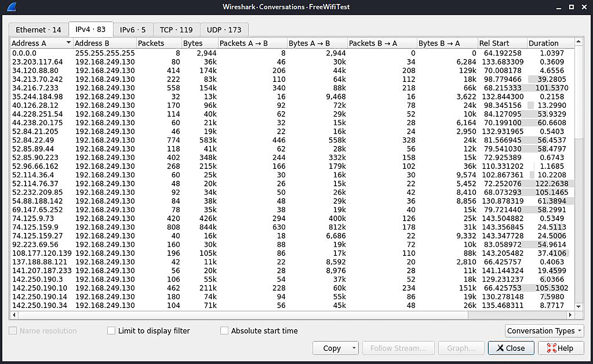593x364 pixels.
Task: Select the 44.228.251.54 address cell
Action: pos(37,114)
